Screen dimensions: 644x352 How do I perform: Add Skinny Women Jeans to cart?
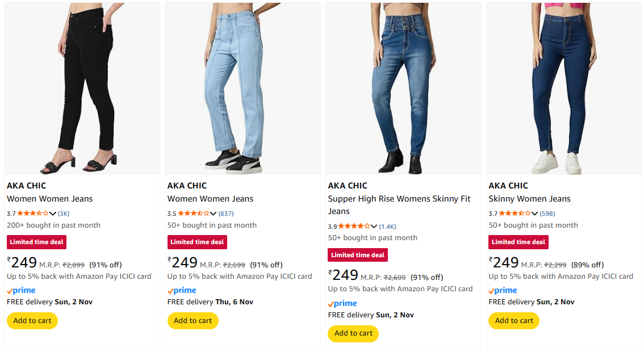pyautogui.click(x=515, y=321)
